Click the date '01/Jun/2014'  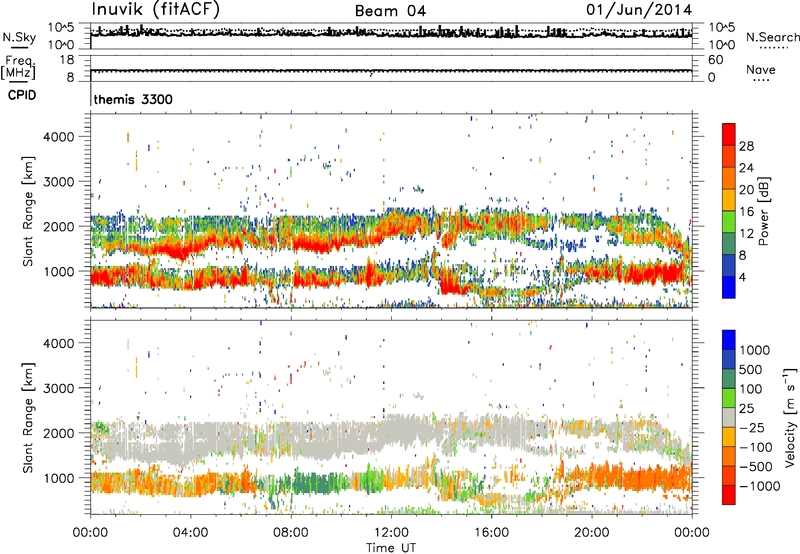click(639, 10)
